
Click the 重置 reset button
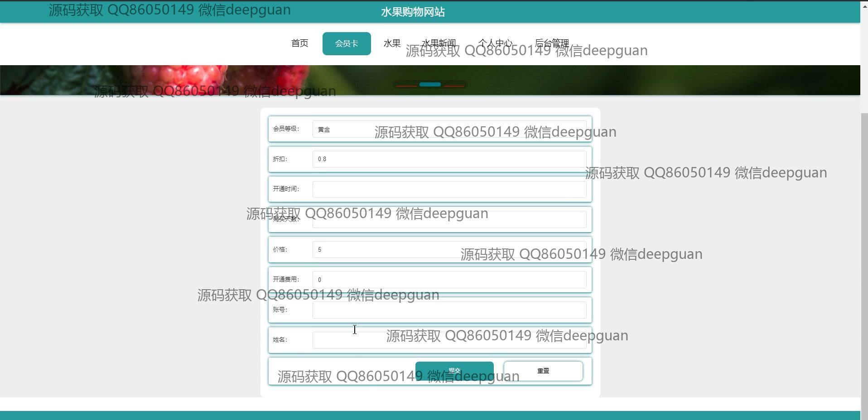coord(543,371)
